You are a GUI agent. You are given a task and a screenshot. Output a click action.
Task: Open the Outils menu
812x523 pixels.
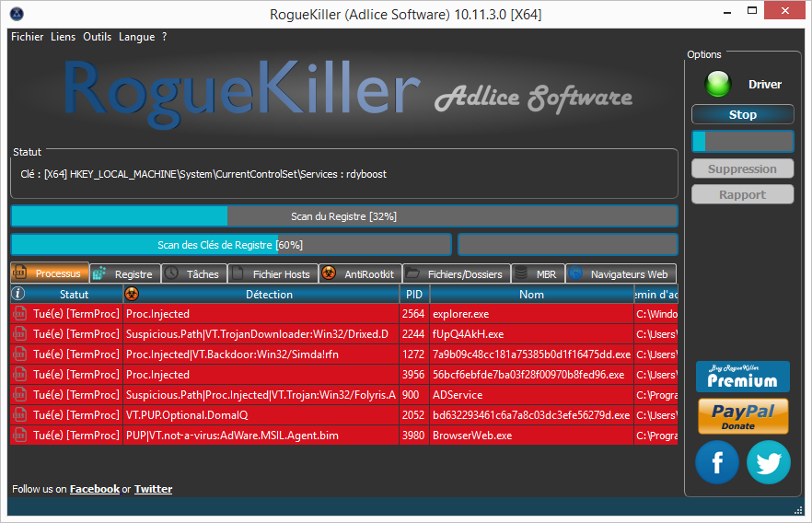point(97,37)
